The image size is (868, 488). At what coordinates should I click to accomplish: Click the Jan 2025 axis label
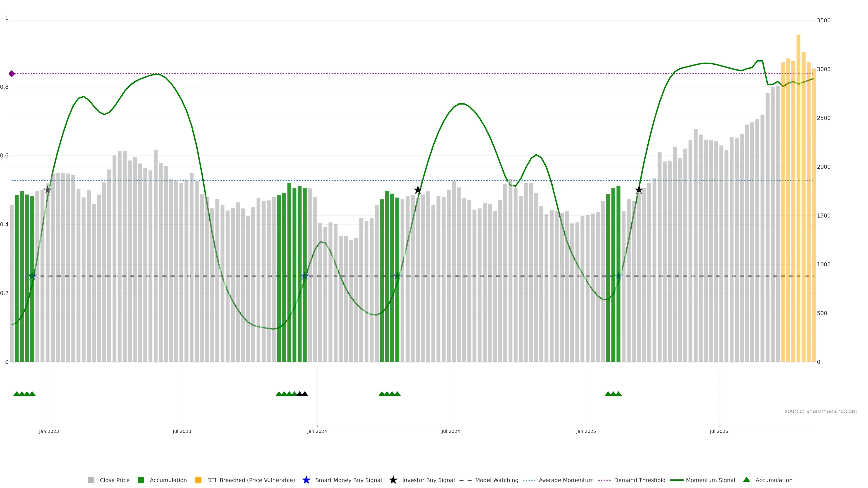coord(586,432)
